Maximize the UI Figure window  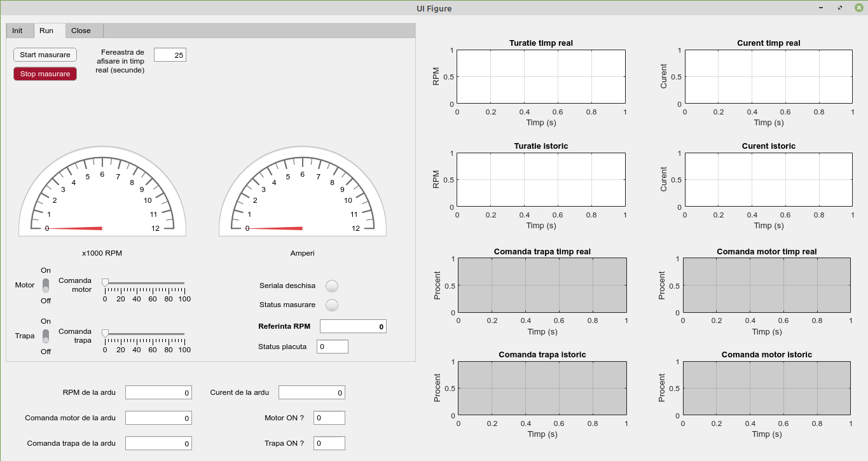841,8
